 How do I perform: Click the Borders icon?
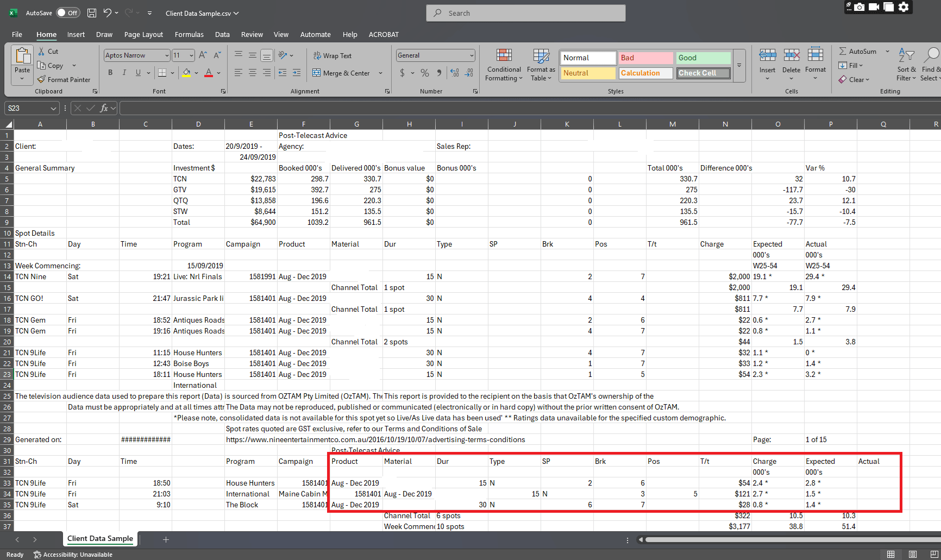[x=162, y=72]
